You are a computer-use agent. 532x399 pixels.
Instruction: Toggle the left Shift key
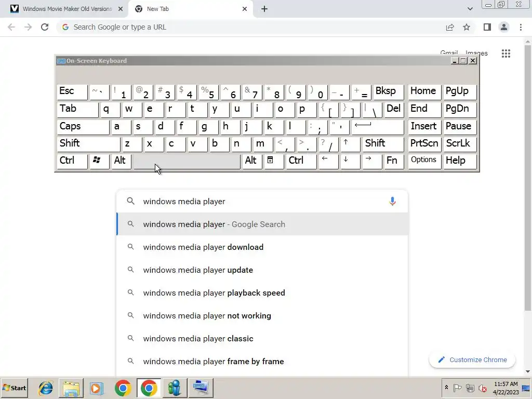pos(88,144)
